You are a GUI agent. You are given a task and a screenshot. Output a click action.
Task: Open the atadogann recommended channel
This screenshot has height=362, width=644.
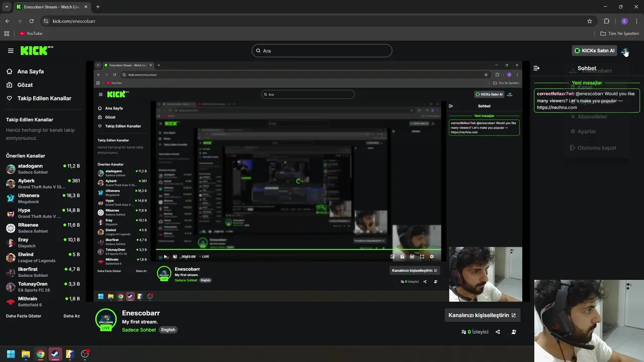43,169
